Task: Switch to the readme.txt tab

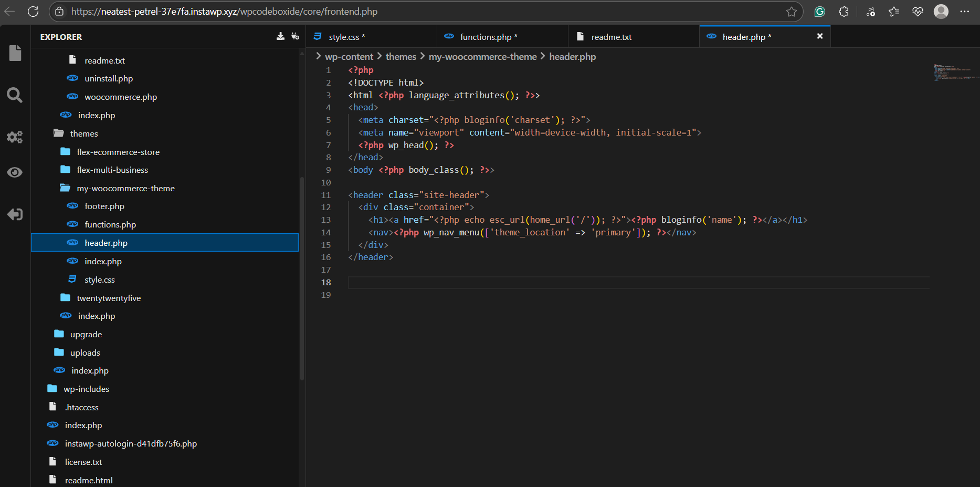Action: [634, 37]
